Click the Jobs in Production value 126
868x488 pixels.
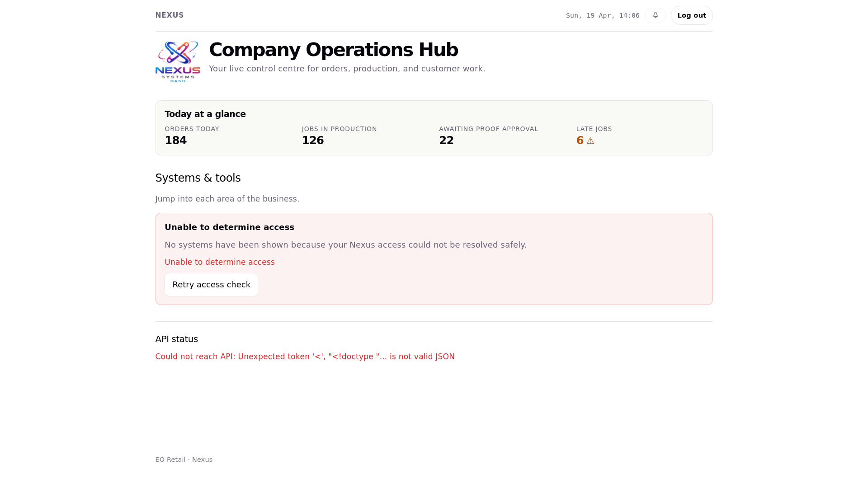coord(313,141)
